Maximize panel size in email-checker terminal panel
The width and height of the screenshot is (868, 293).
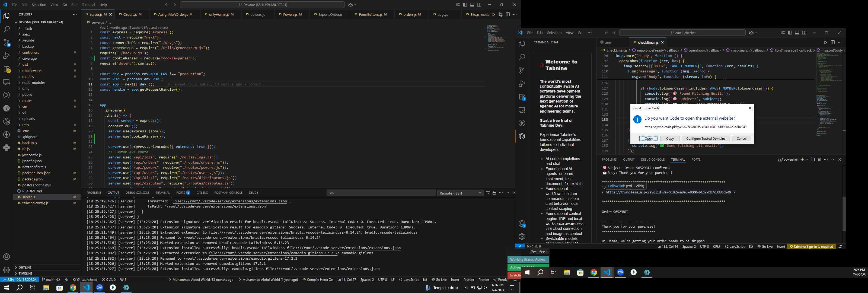coord(833,160)
